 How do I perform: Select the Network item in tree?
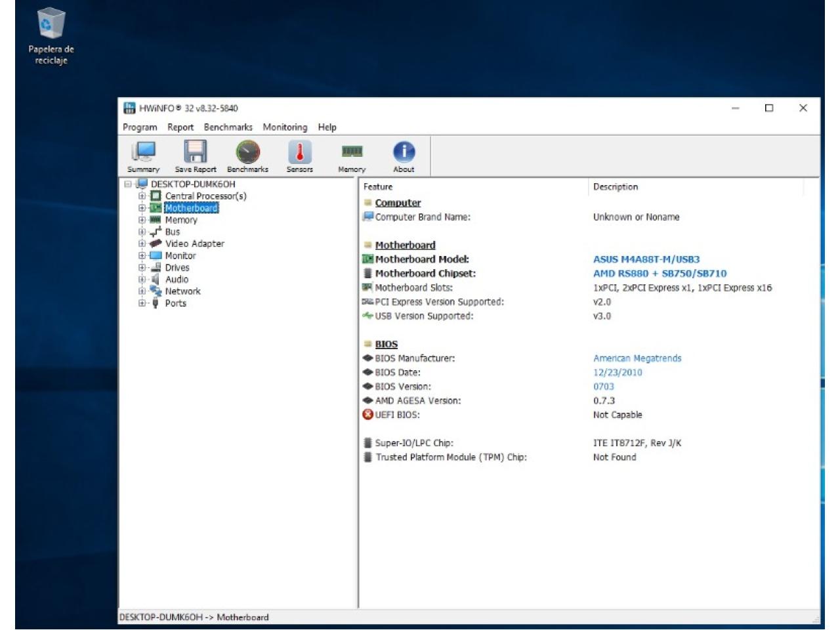[182, 291]
